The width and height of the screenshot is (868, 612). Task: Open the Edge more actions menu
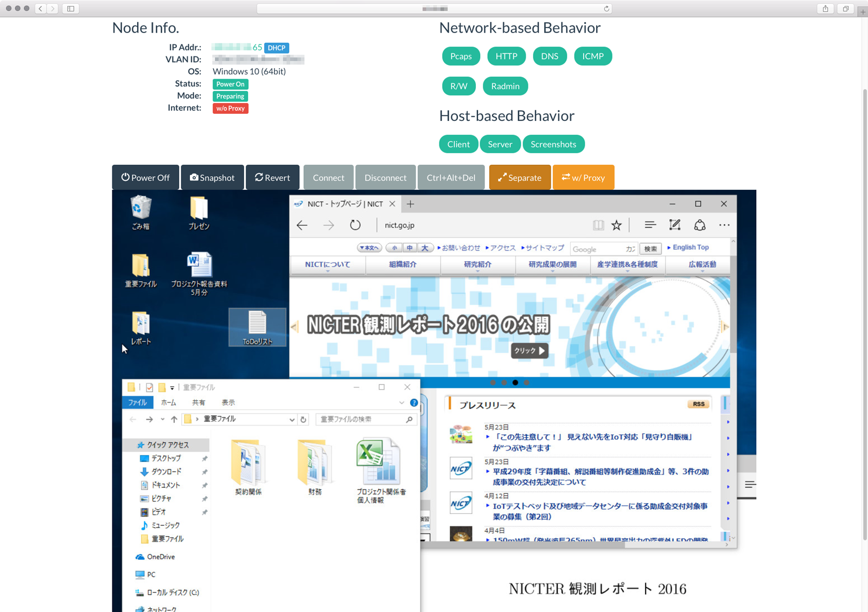point(724,225)
